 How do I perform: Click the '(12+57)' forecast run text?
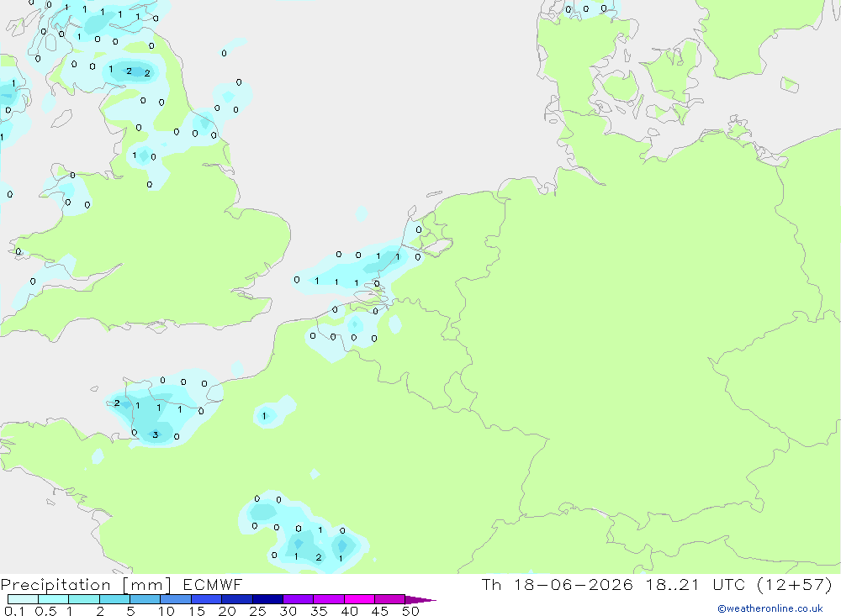coord(795,584)
